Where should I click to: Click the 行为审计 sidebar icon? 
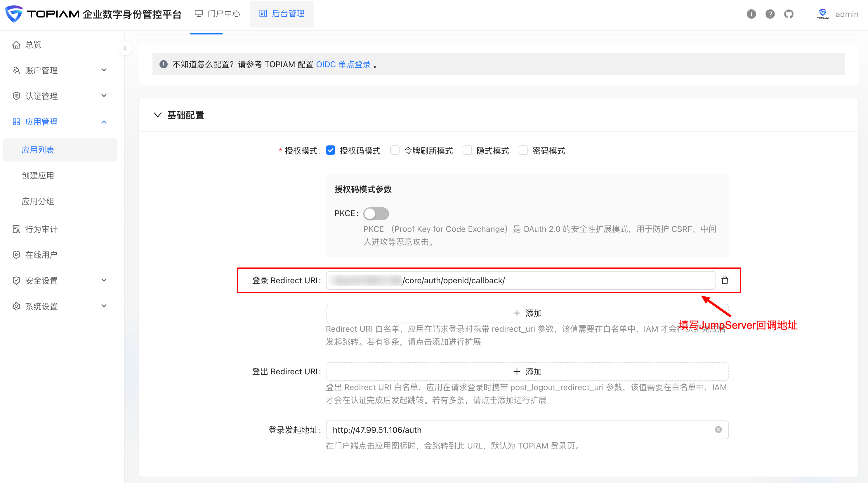(x=16, y=229)
